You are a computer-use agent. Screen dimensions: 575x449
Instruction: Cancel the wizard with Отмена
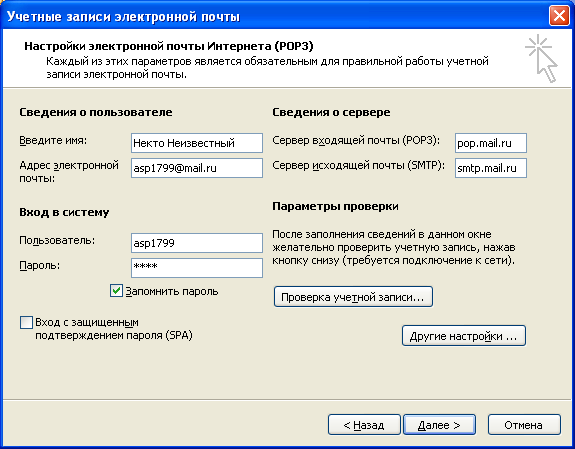pyautogui.click(x=524, y=425)
